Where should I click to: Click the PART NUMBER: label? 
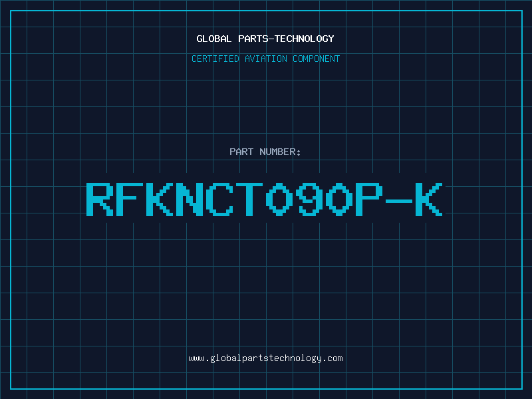[x=265, y=152]
